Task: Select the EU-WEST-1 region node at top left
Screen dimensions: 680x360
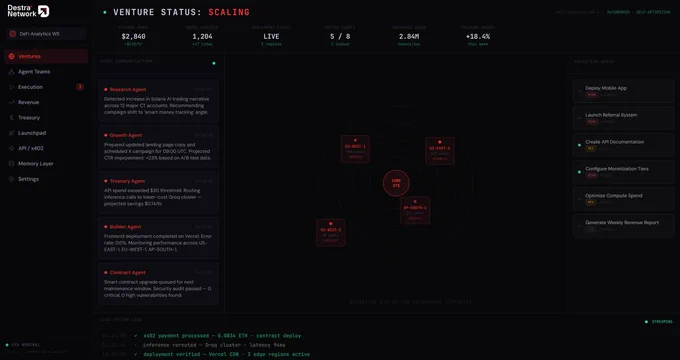Action: (x=355, y=149)
